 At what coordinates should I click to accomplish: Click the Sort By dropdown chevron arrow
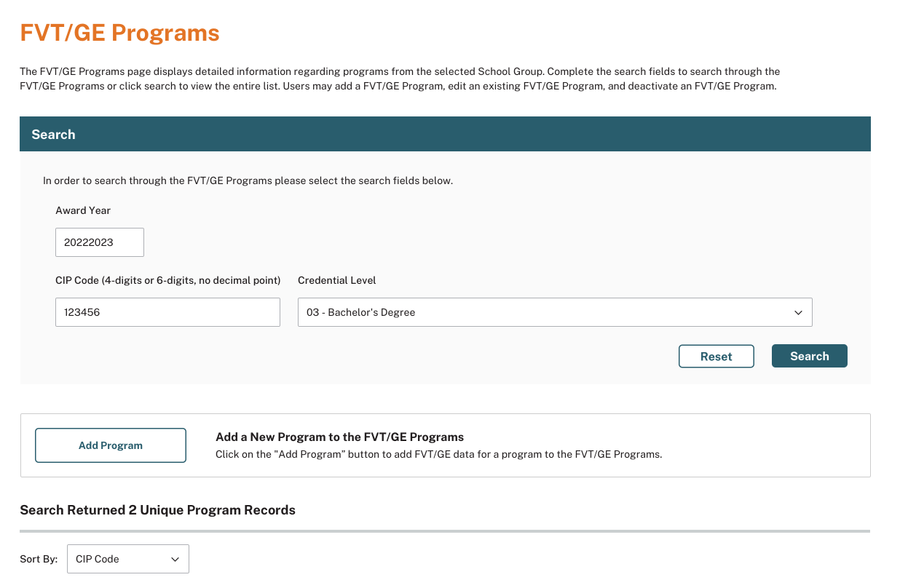[x=175, y=559]
